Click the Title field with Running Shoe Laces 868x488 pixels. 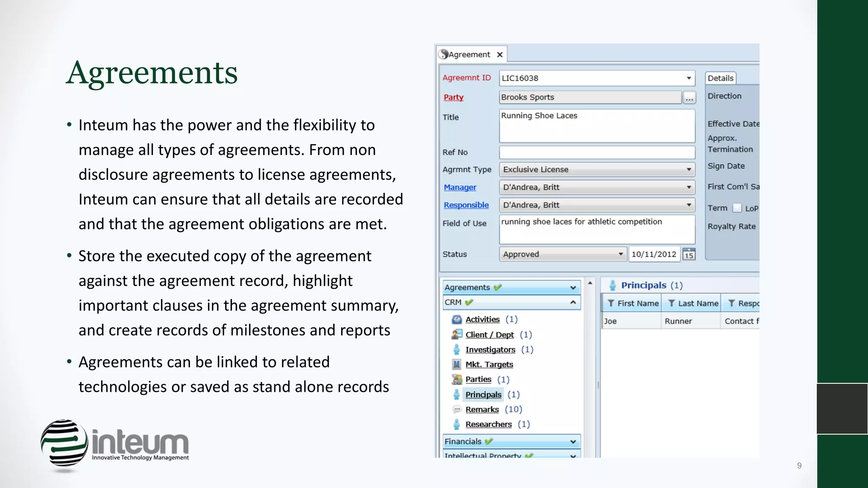[597, 126]
